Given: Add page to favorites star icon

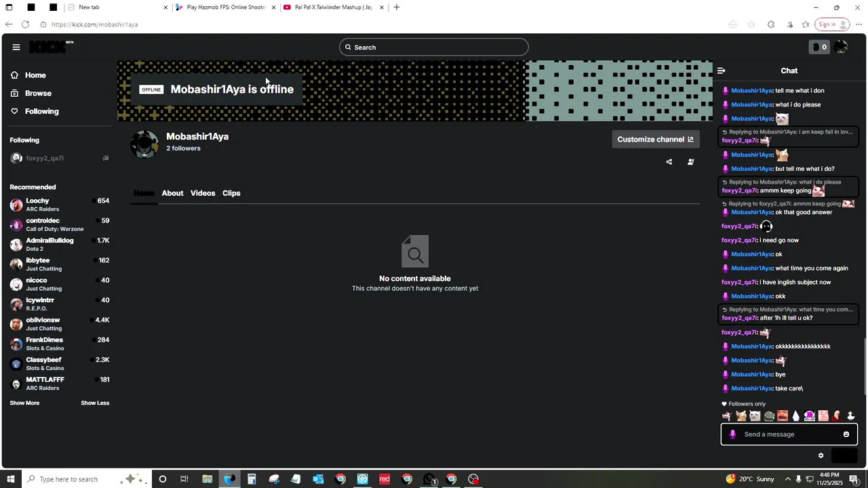Looking at the screenshot, I should click(751, 24).
